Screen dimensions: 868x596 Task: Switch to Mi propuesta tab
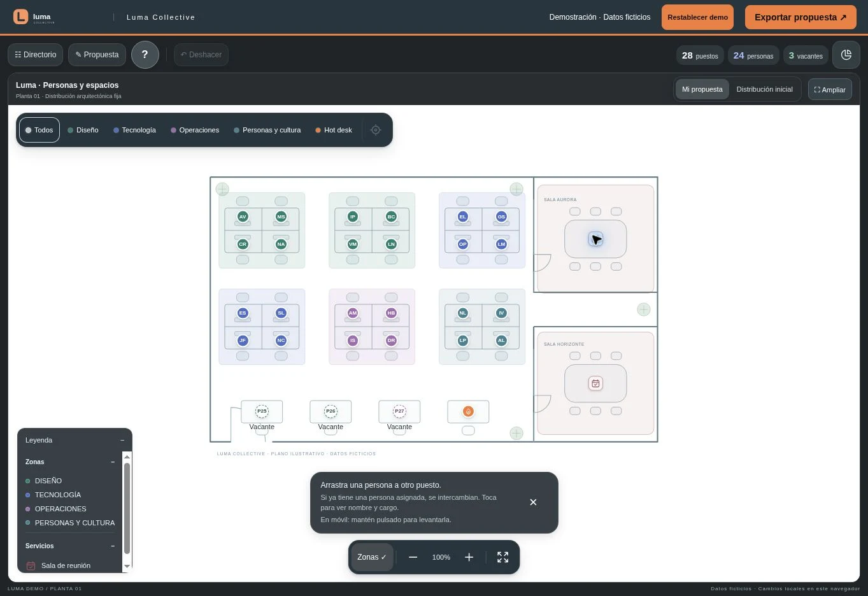click(x=702, y=89)
